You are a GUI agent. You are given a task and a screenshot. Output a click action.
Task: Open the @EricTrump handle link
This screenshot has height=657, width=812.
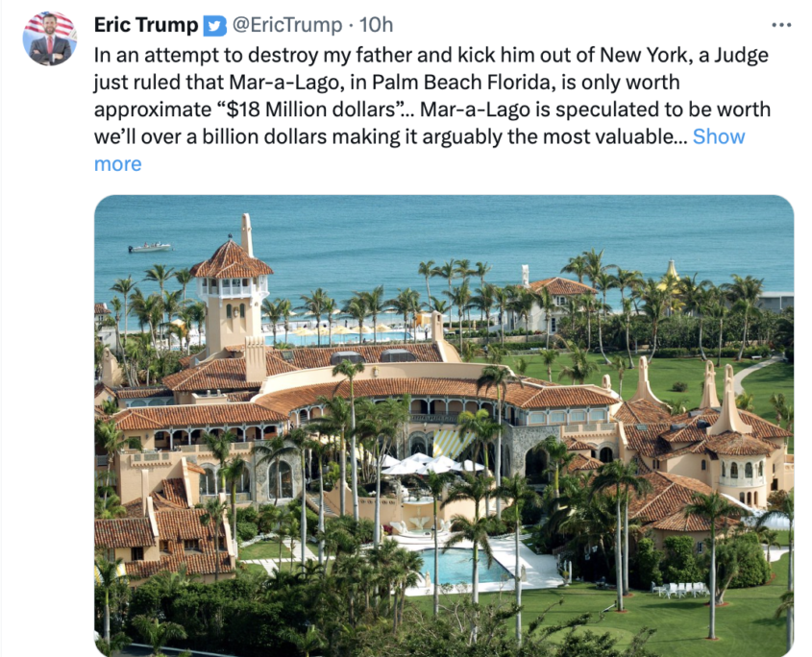coord(287,25)
